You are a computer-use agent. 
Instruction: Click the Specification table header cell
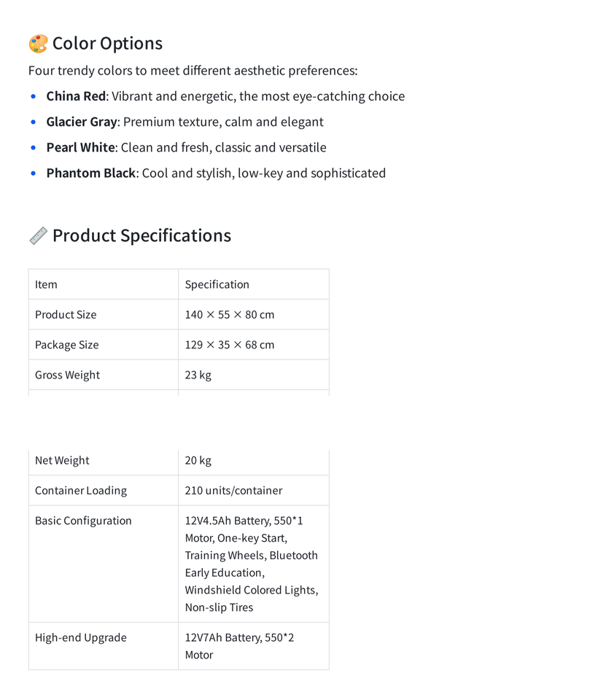point(254,284)
